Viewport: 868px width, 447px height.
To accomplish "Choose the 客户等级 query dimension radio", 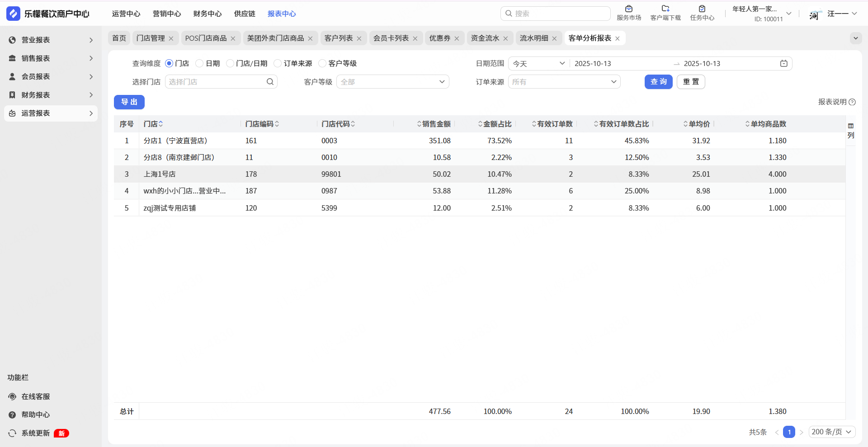I will pyautogui.click(x=322, y=64).
